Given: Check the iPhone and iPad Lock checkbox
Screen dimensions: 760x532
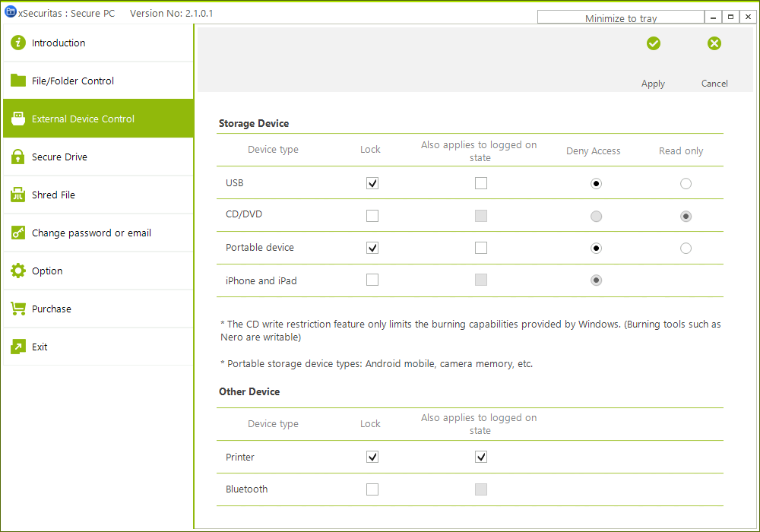Looking at the screenshot, I should pyautogui.click(x=372, y=280).
